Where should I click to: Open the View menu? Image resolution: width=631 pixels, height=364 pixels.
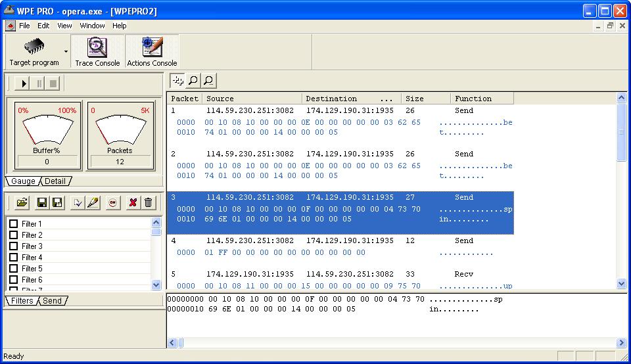point(64,26)
